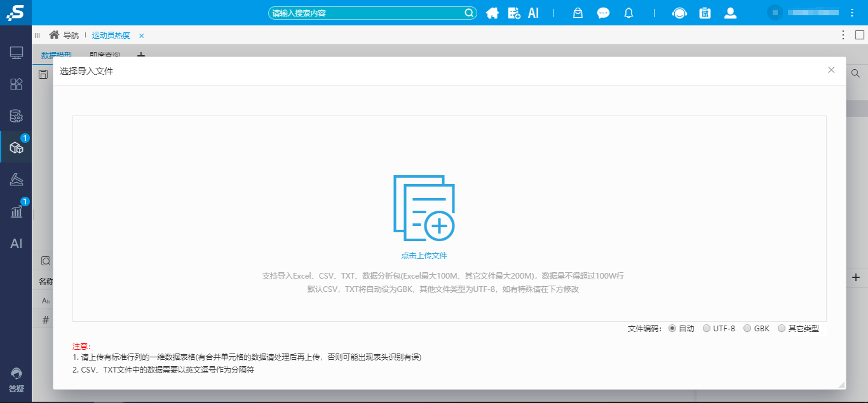
Task: Open the 答疑 Q&A icon at bottom left
Action: 16,379
